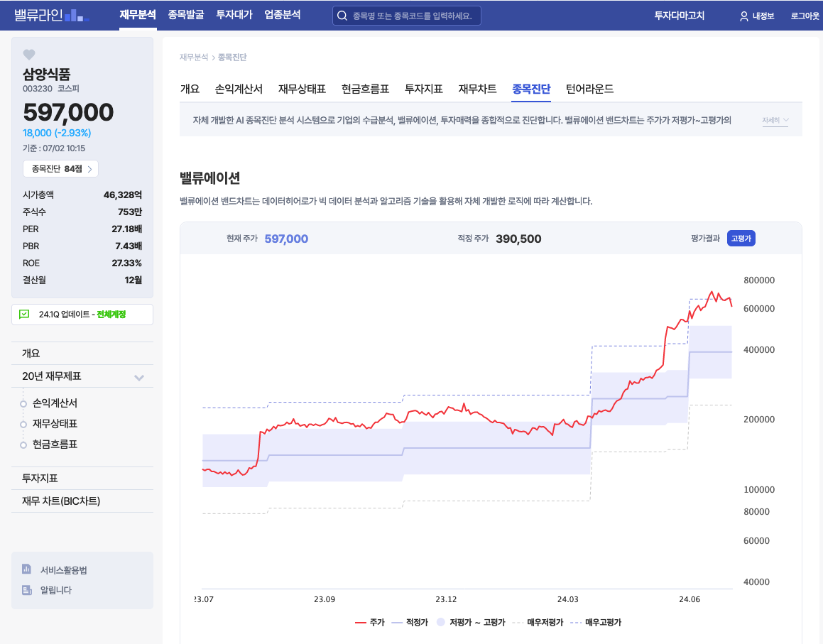Viewport: 823px width, 644px height.
Task: Open the 투자다마고치 link
Action: 679,16
